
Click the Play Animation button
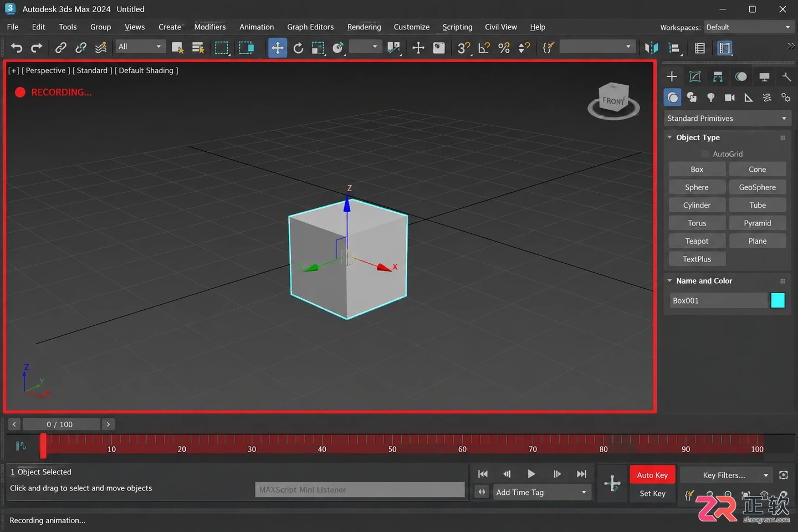[531, 474]
